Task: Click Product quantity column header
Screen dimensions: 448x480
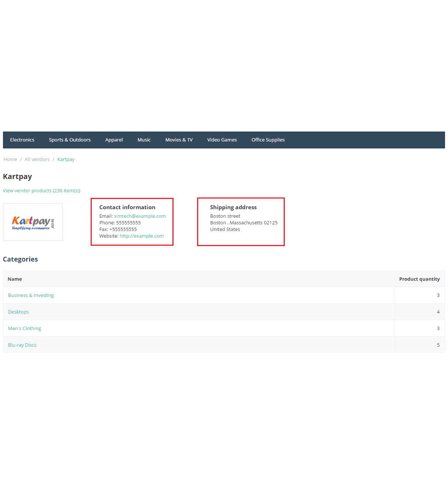Action: [x=419, y=279]
